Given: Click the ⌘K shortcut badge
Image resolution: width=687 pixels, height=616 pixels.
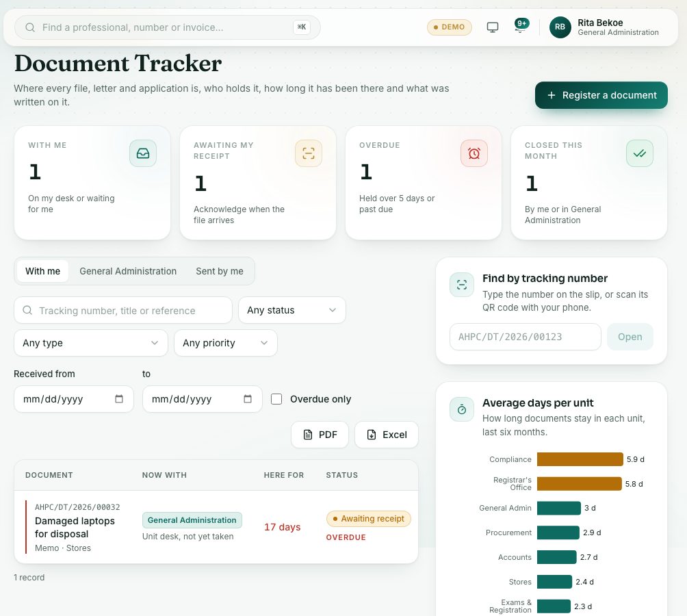Looking at the screenshot, I should [x=302, y=27].
